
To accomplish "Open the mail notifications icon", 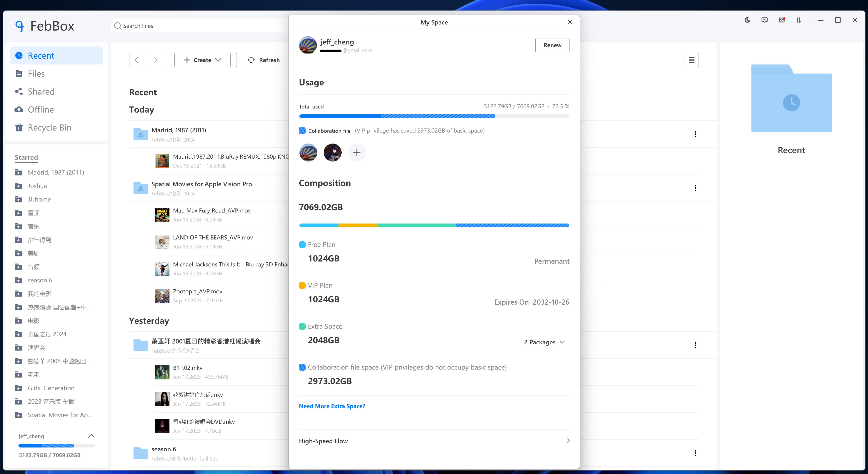I will 781,20.
